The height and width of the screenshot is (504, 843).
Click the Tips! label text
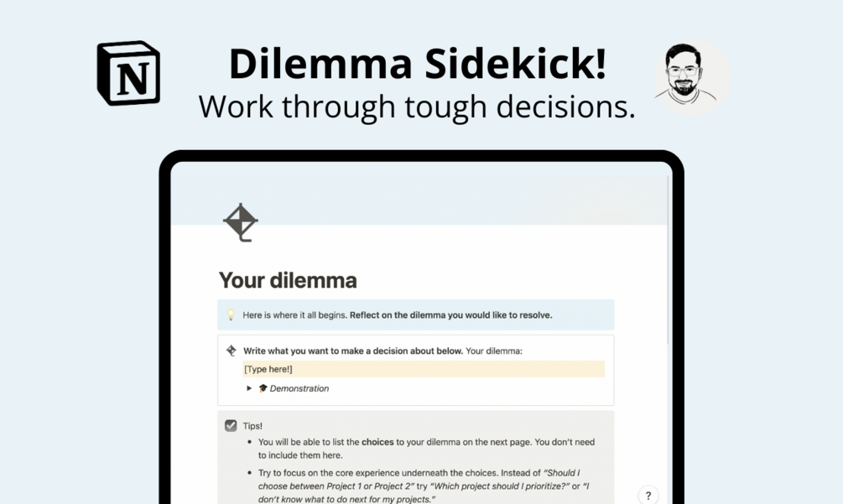252,426
